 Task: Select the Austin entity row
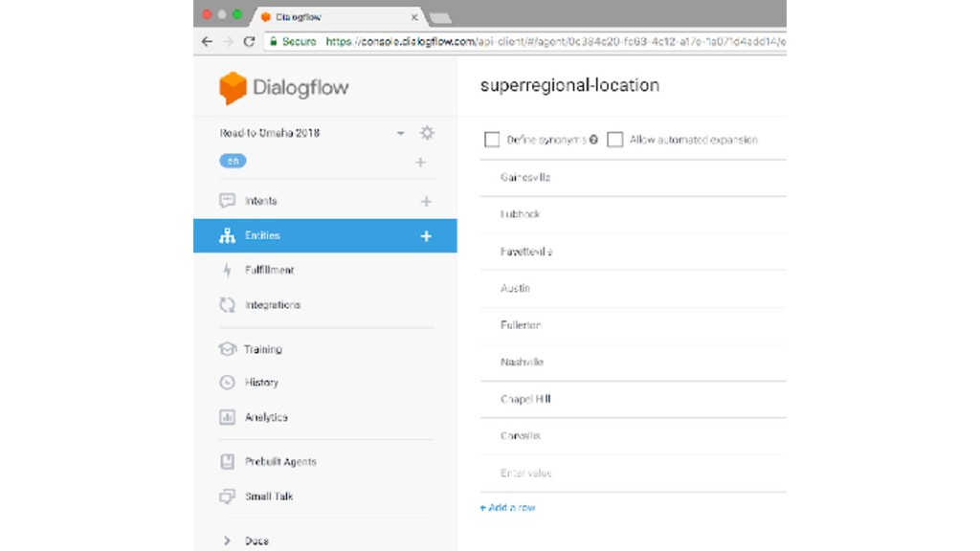(x=634, y=289)
